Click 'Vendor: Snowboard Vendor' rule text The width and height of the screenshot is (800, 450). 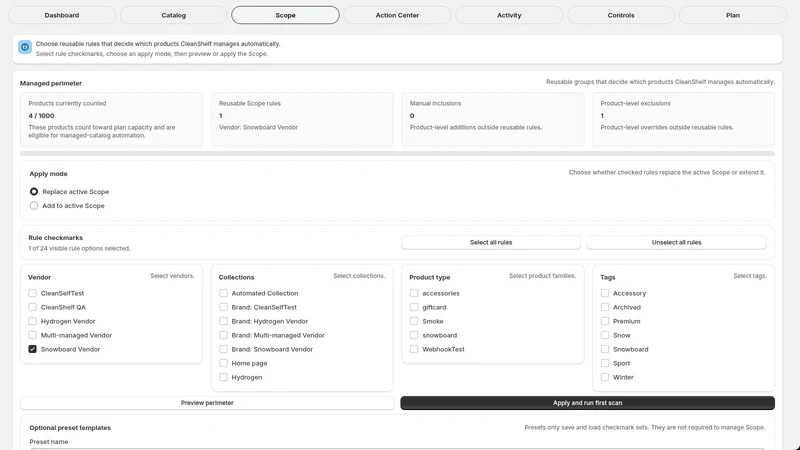[259, 128]
